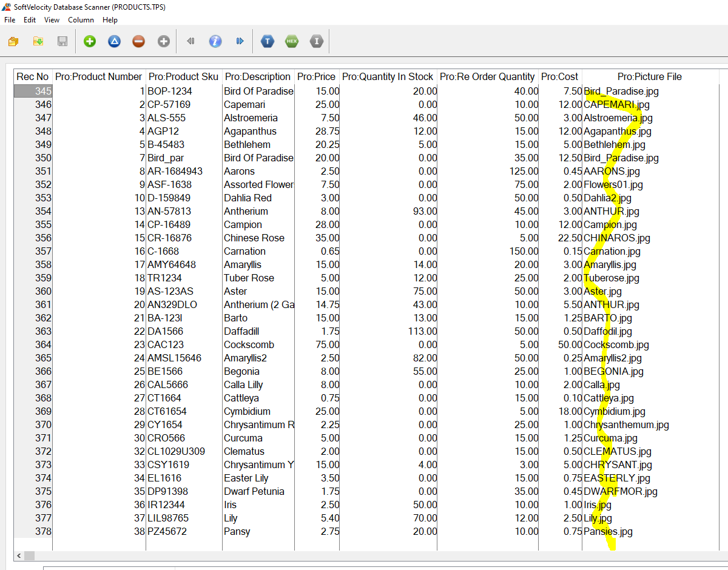This screenshot has width=728, height=570.
Task: Go to next with right arrow icon
Action: click(x=240, y=41)
